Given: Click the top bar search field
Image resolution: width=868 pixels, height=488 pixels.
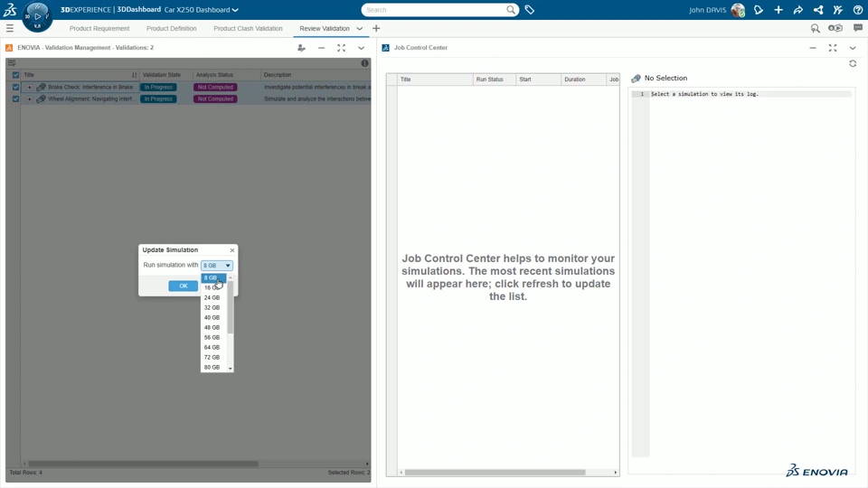Looking at the screenshot, I should point(435,9).
